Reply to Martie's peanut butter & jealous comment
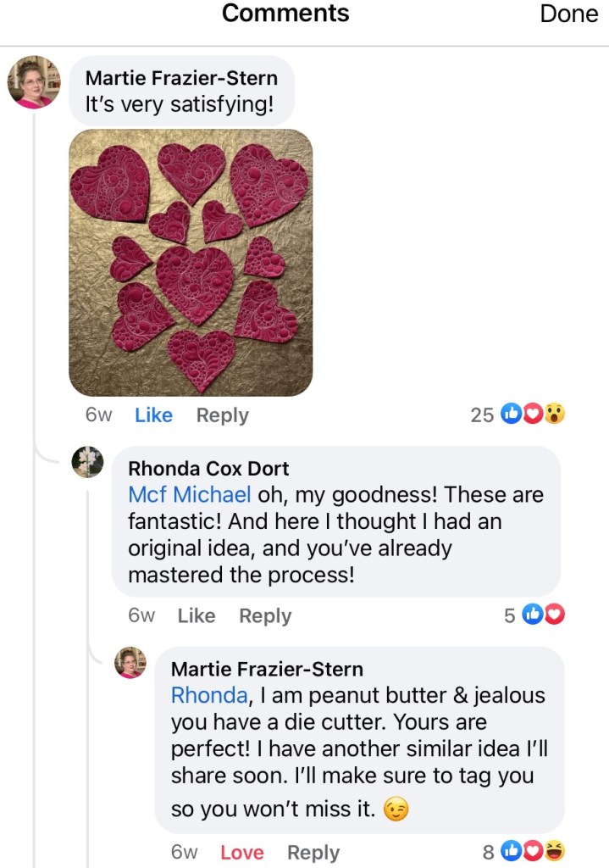This screenshot has width=609, height=868. pos(313,853)
